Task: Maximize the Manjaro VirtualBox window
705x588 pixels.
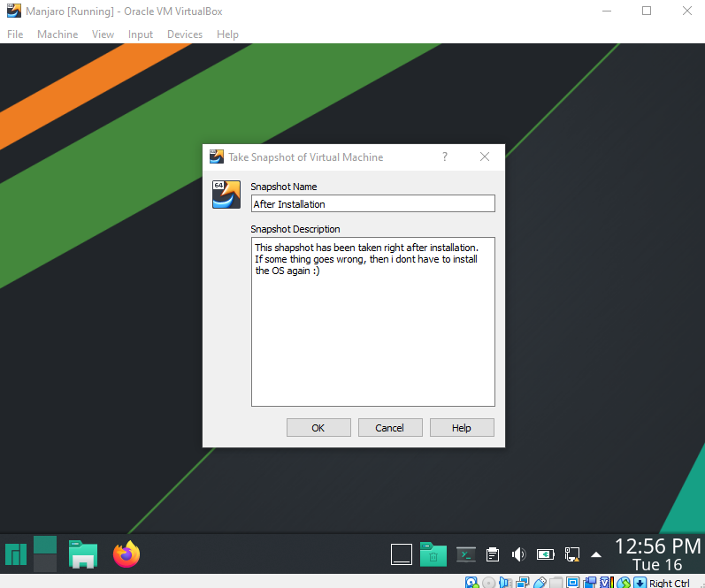Action: click(647, 11)
